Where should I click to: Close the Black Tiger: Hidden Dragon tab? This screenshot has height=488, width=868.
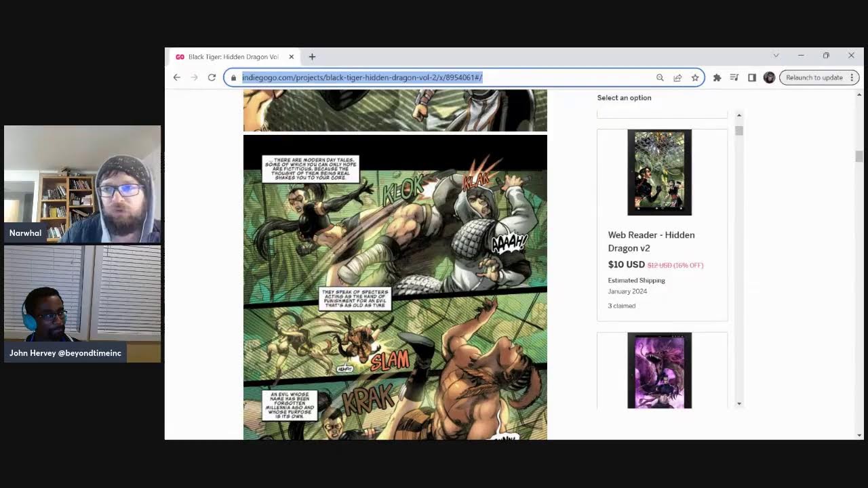[292, 57]
